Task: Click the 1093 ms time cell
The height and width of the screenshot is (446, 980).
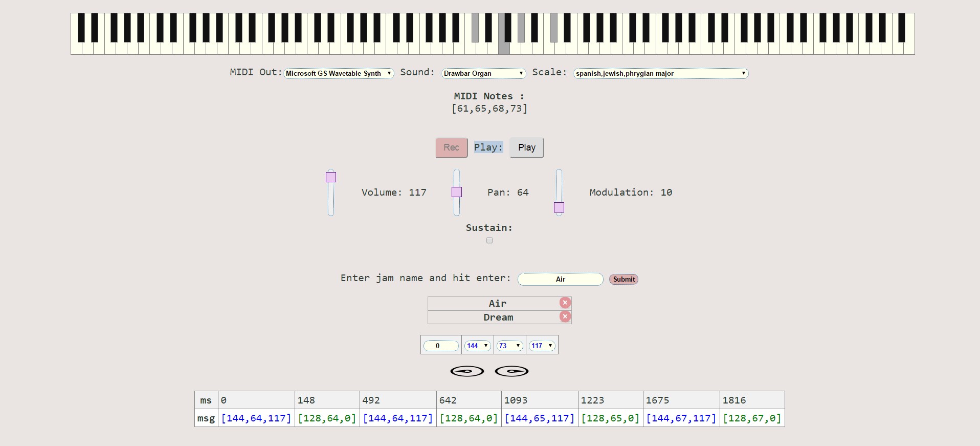Action: pyautogui.click(x=540, y=400)
